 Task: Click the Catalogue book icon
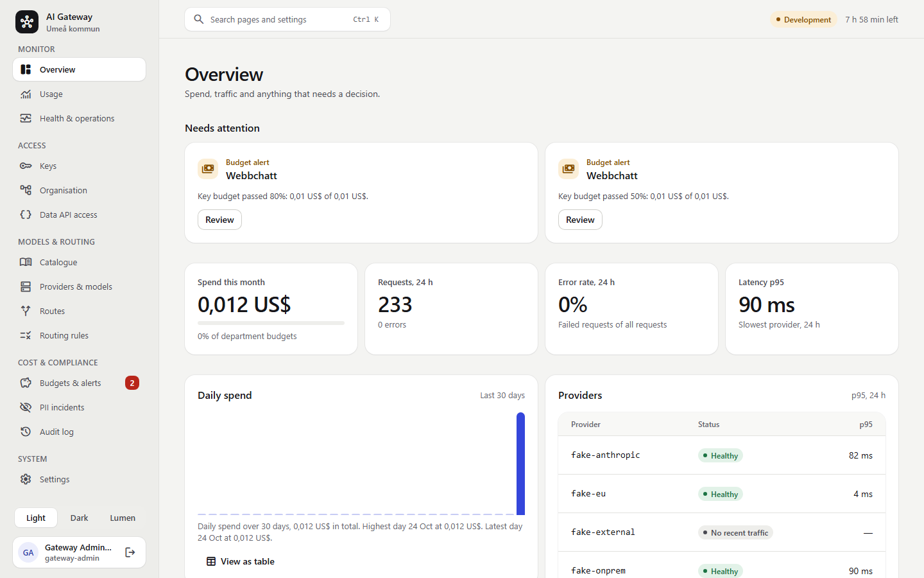[x=26, y=263]
